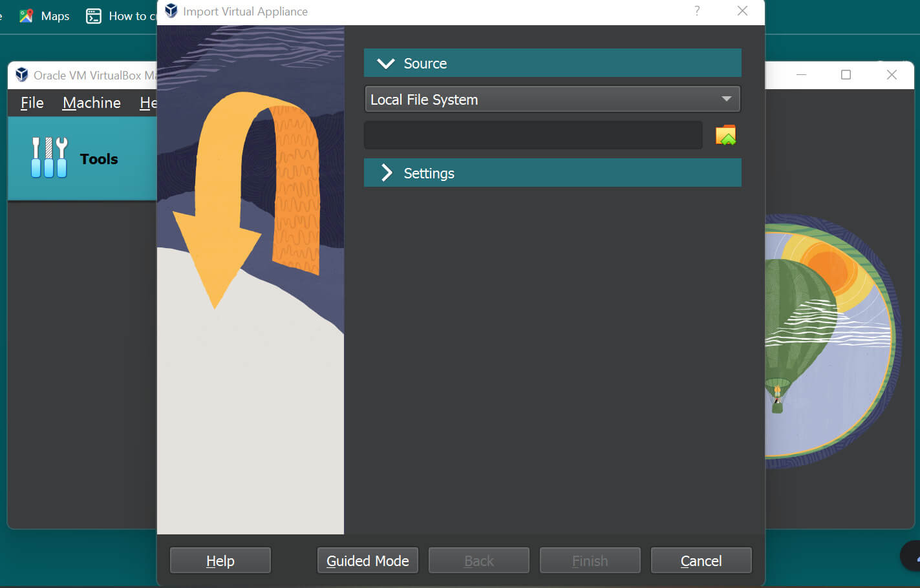The image size is (920, 588).
Task: Click the empty appliance file path field
Action: click(533, 134)
